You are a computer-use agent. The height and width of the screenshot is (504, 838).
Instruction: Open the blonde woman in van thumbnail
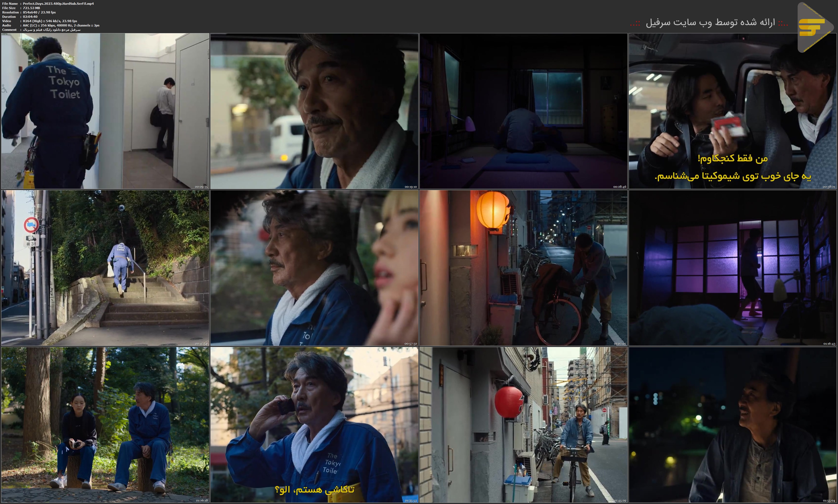coord(314,268)
